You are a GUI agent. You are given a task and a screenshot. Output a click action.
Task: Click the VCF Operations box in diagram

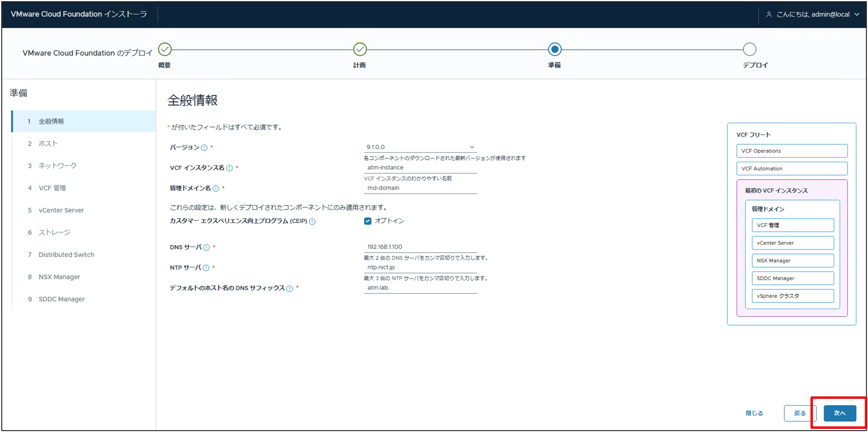click(792, 151)
